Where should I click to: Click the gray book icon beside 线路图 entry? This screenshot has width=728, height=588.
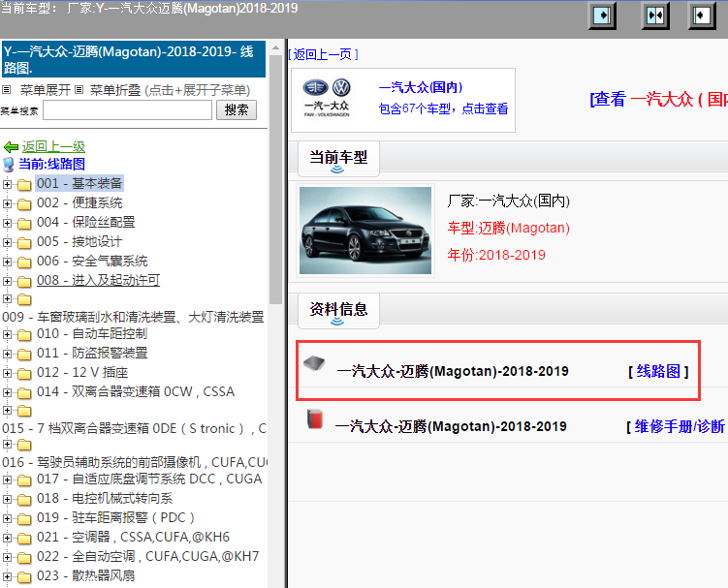tap(314, 363)
